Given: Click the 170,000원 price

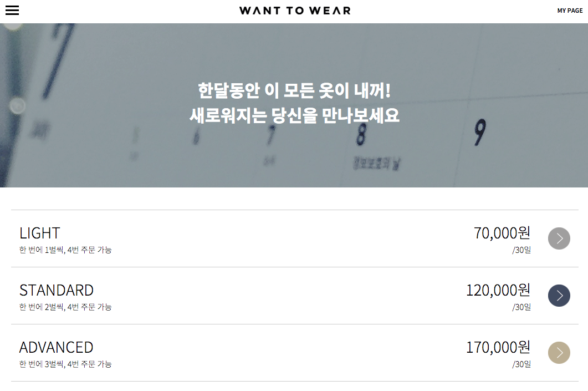Looking at the screenshot, I should [498, 347].
